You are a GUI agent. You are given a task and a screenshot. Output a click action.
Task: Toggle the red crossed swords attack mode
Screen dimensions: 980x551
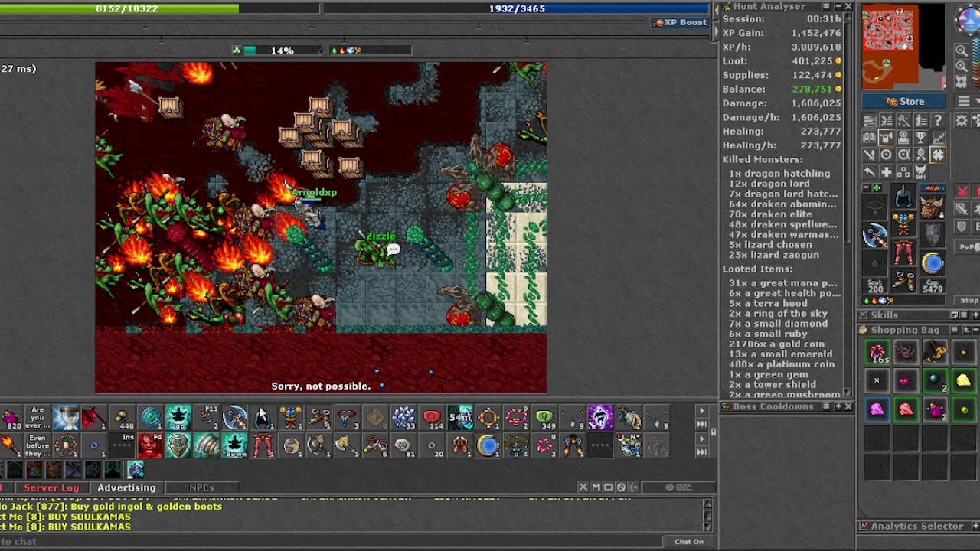pos(962,191)
